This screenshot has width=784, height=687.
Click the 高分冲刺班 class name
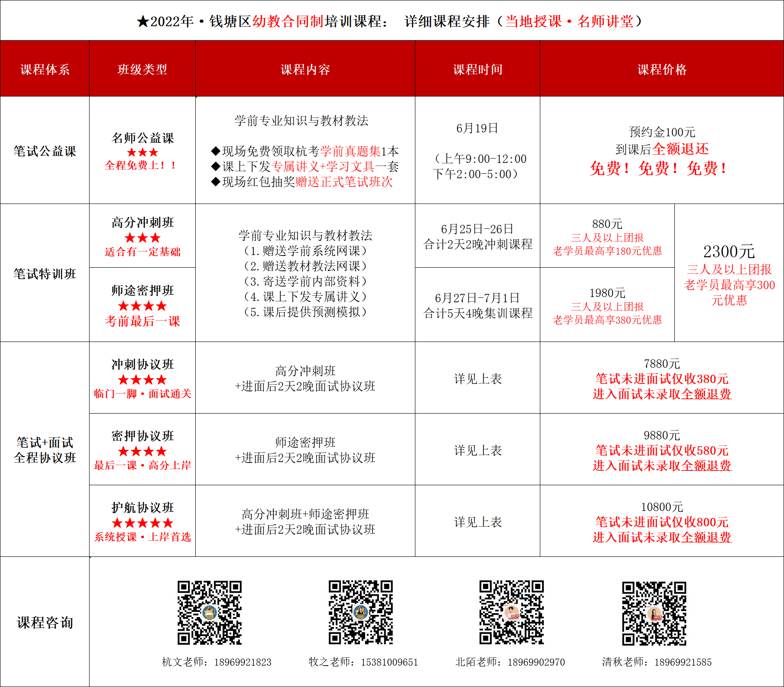click(142, 222)
